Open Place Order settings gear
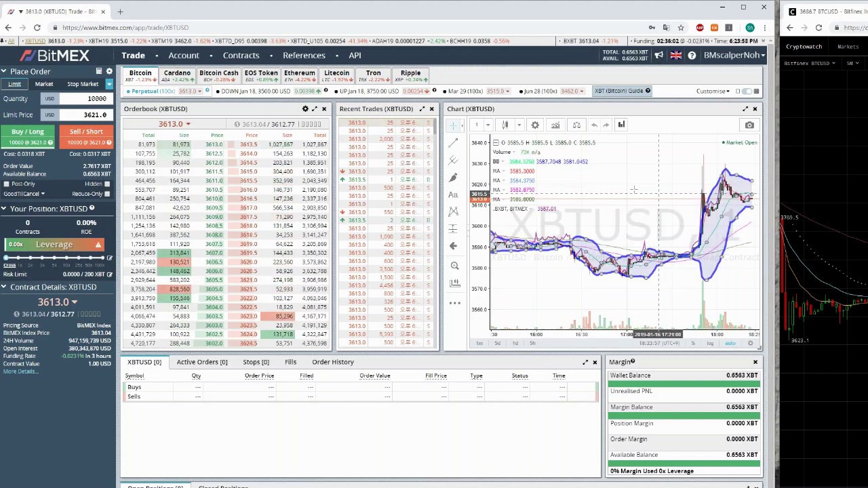868x488 pixels. coord(109,71)
